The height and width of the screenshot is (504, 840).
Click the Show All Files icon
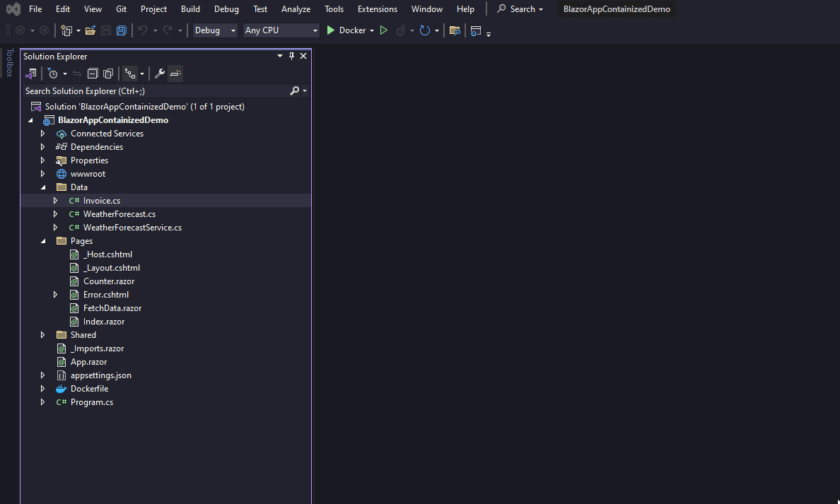pyautogui.click(x=108, y=74)
